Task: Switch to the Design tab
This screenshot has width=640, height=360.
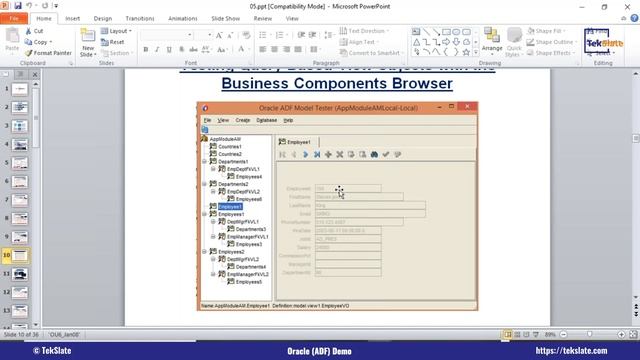Action: (103, 18)
